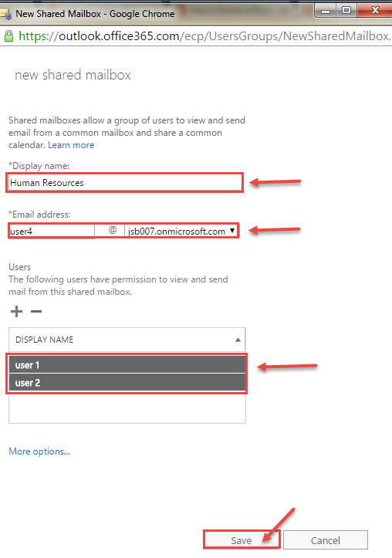Click the email alias field containing user4
Viewport: 392px width, 558px height.
pos(52,231)
